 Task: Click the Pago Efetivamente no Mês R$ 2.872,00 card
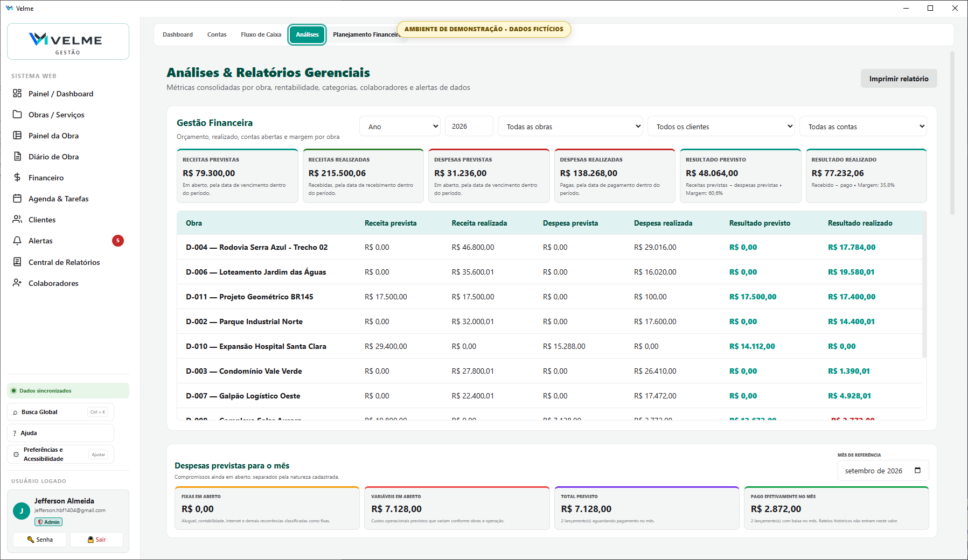(x=836, y=508)
